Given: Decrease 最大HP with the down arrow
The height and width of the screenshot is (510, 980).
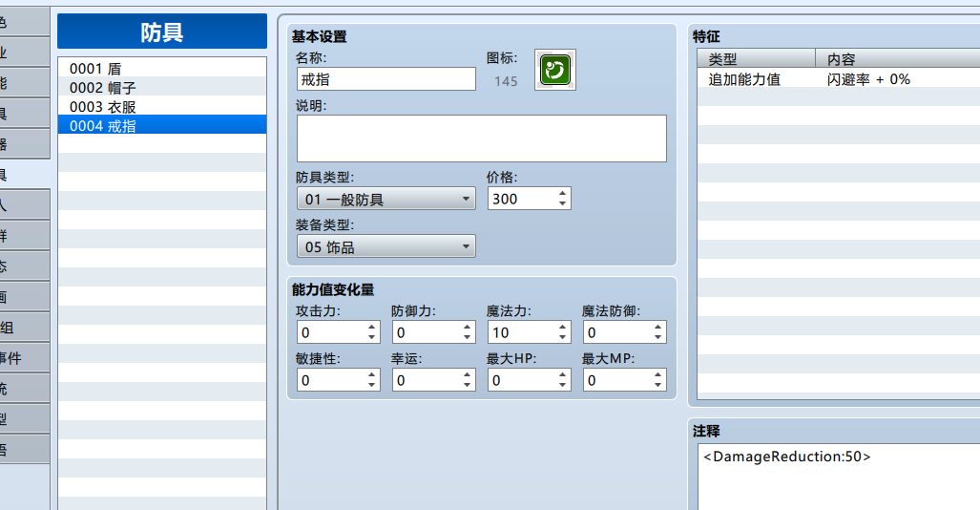Looking at the screenshot, I should (x=562, y=385).
